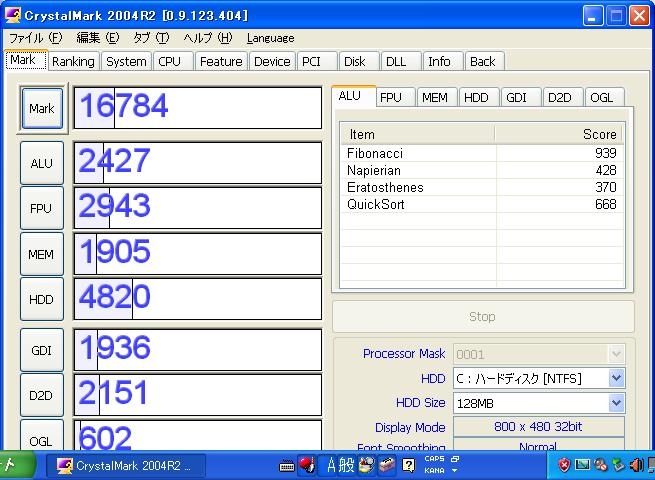
Task: Click the Score column header
Action: tap(558, 134)
